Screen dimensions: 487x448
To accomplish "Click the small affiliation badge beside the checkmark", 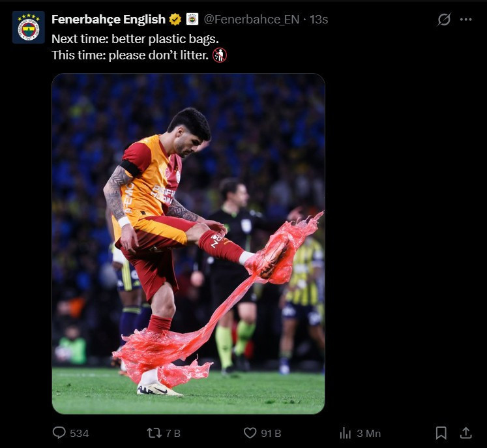I will point(192,20).
